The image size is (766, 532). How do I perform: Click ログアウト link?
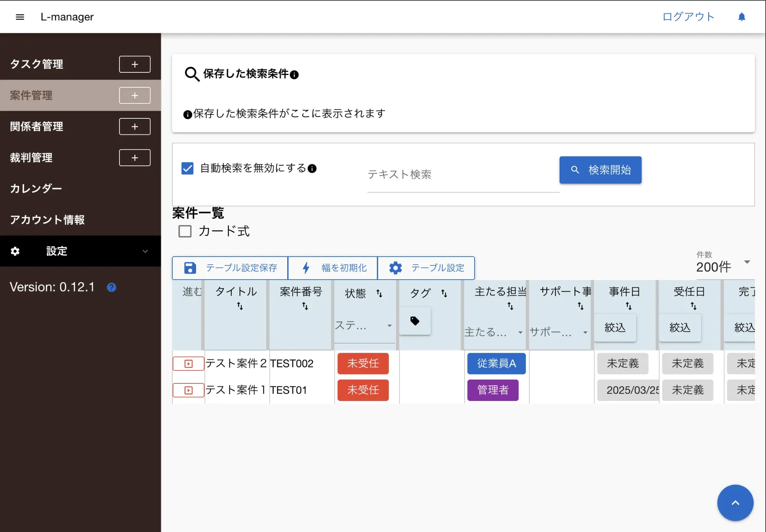[x=688, y=17]
